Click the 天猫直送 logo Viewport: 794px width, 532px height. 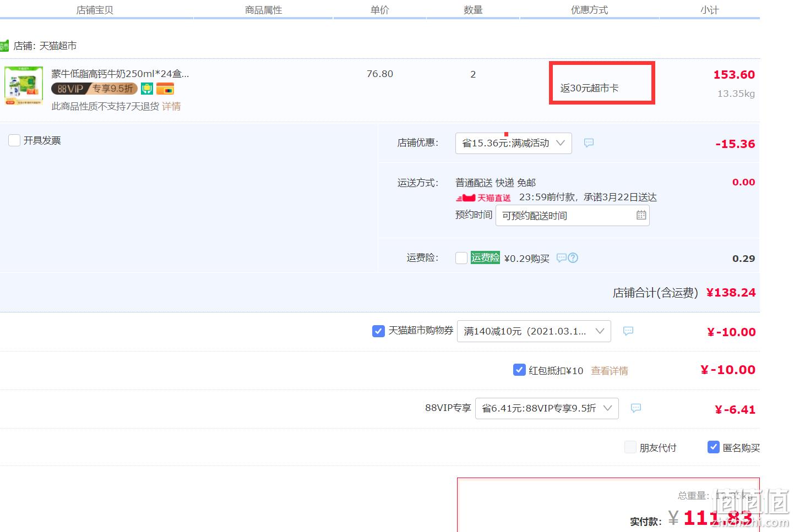[483, 198]
